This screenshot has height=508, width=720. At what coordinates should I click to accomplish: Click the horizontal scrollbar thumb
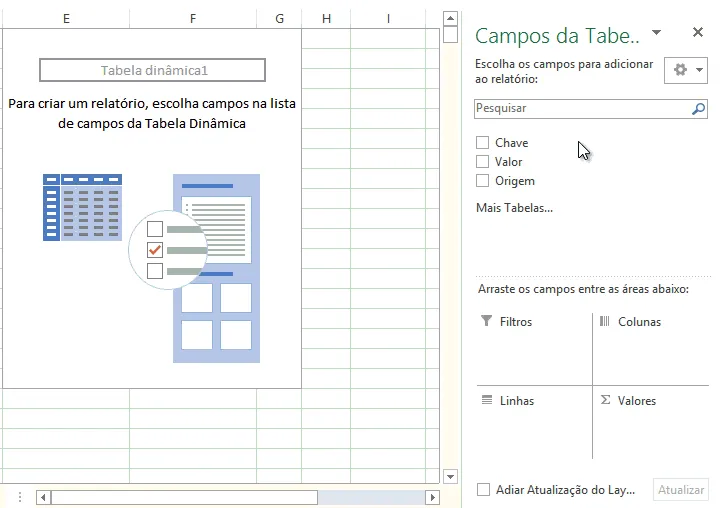[x=184, y=497]
